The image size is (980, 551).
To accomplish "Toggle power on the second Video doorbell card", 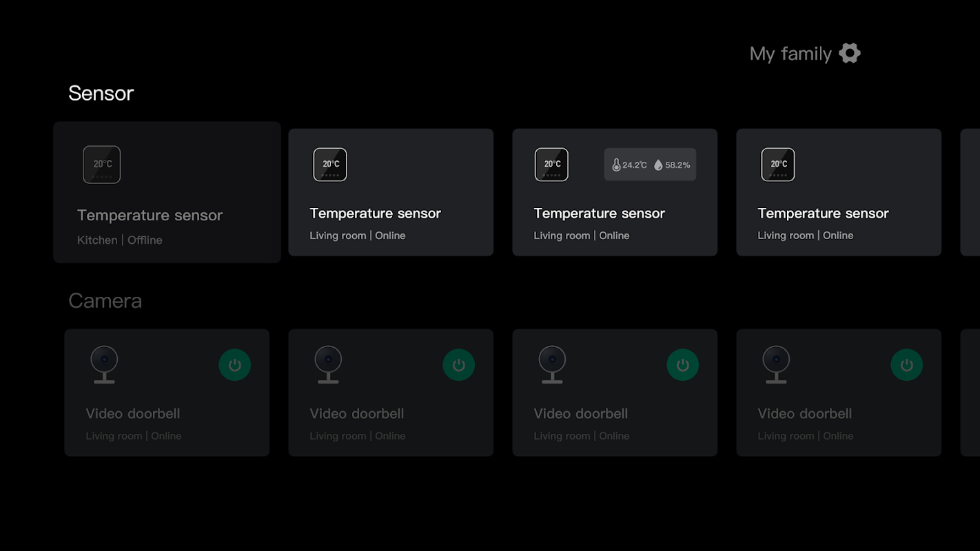I will [x=459, y=365].
